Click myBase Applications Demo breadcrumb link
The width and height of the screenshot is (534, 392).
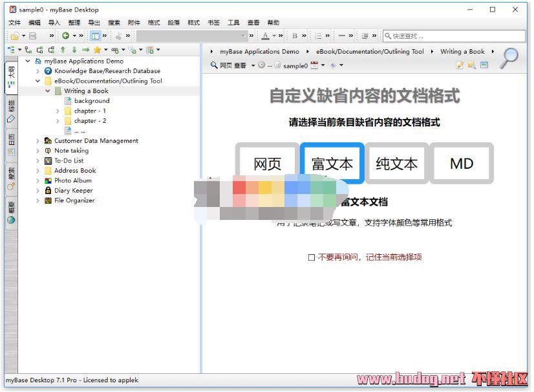(259, 52)
